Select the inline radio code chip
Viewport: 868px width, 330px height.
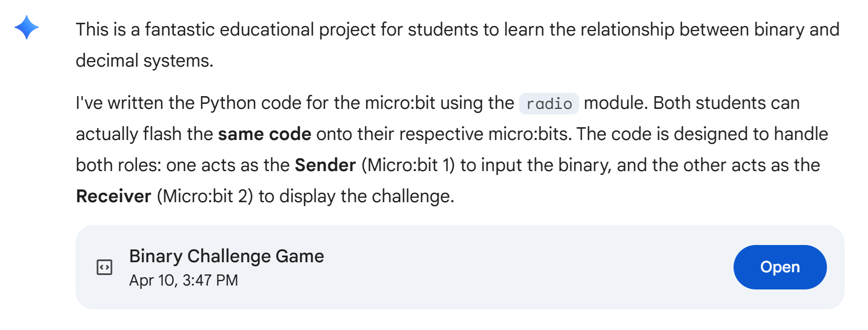(548, 103)
